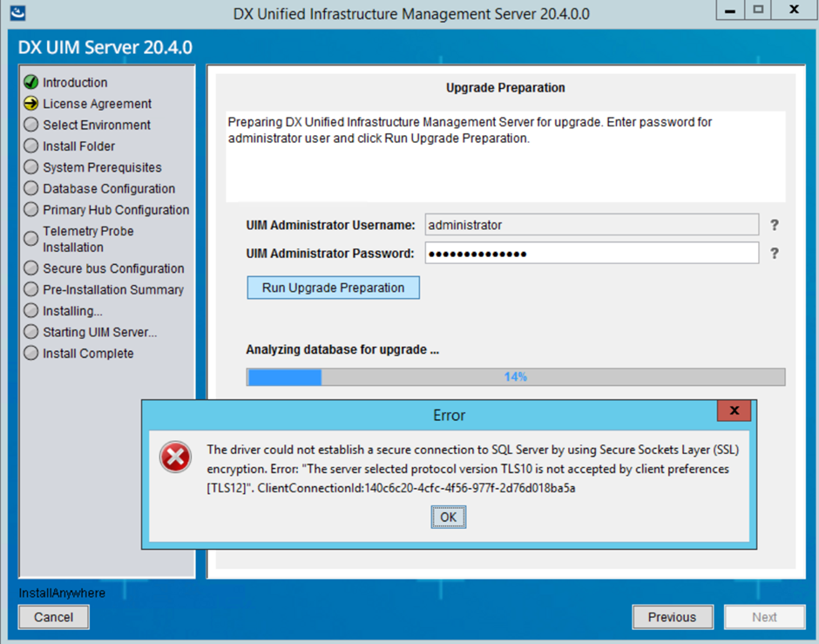Select the License Agreement step label
Image resolution: width=819 pixels, height=644 pixels.
[x=98, y=104]
